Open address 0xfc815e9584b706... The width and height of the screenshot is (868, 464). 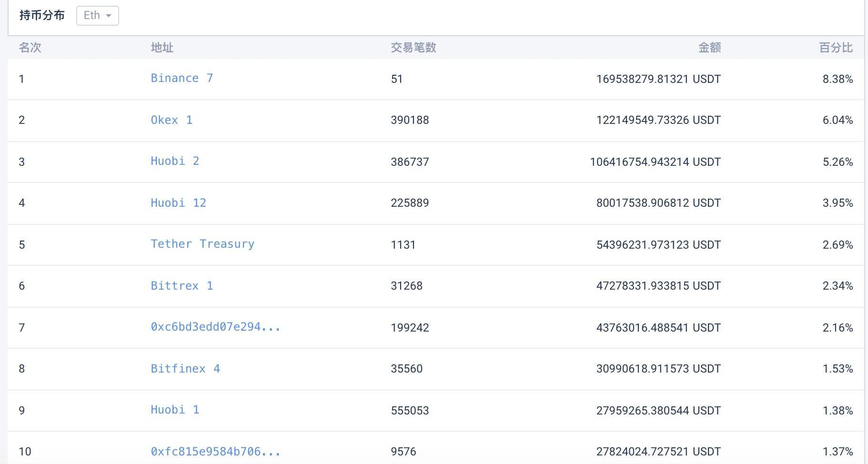pos(215,451)
